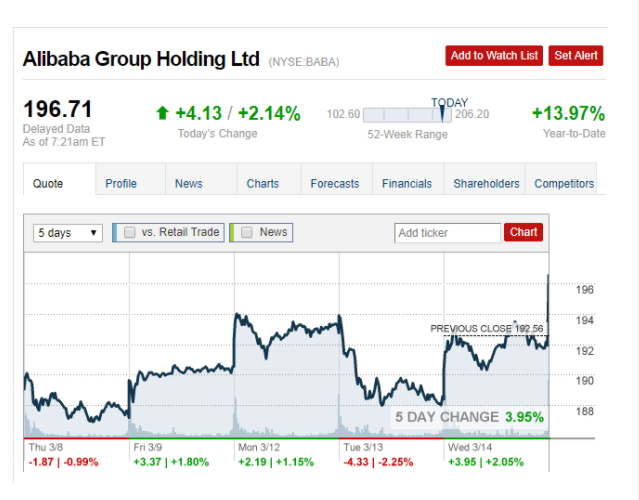The height and width of the screenshot is (500, 639).
Task: Click the Wed 3/14 day segment
Action: point(496,454)
